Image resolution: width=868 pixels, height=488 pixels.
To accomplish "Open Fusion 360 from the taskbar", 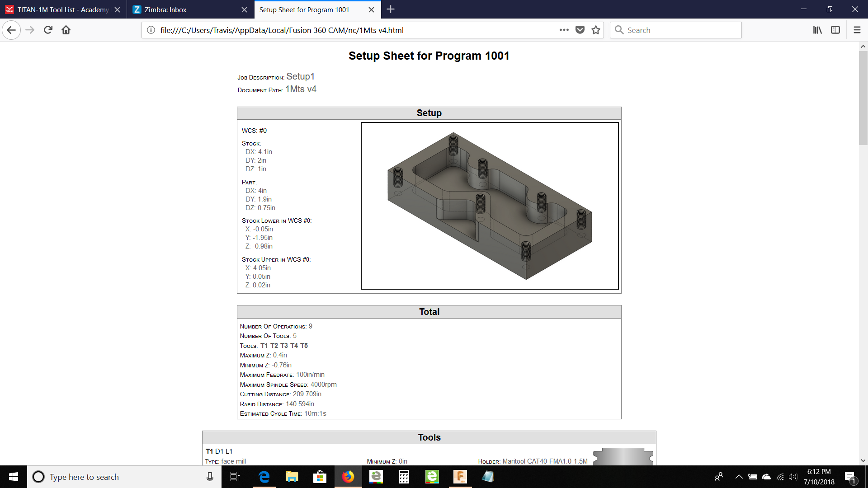I will [x=460, y=477].
